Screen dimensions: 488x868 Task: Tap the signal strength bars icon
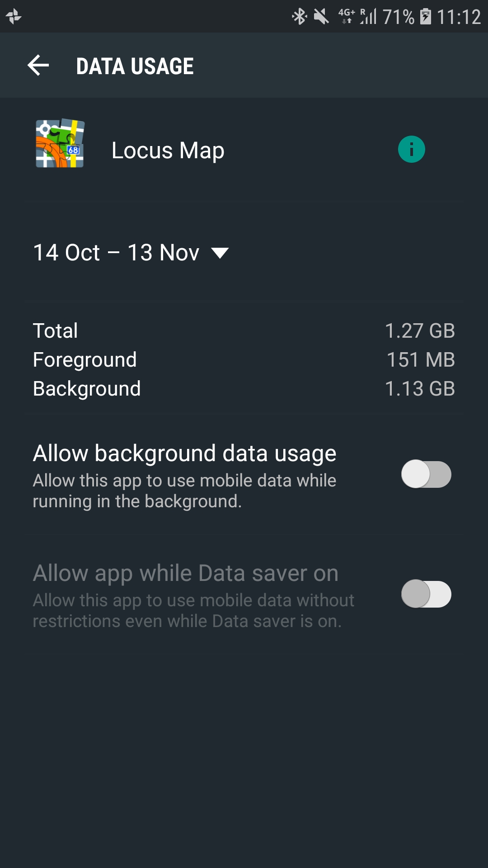point(369,17)
